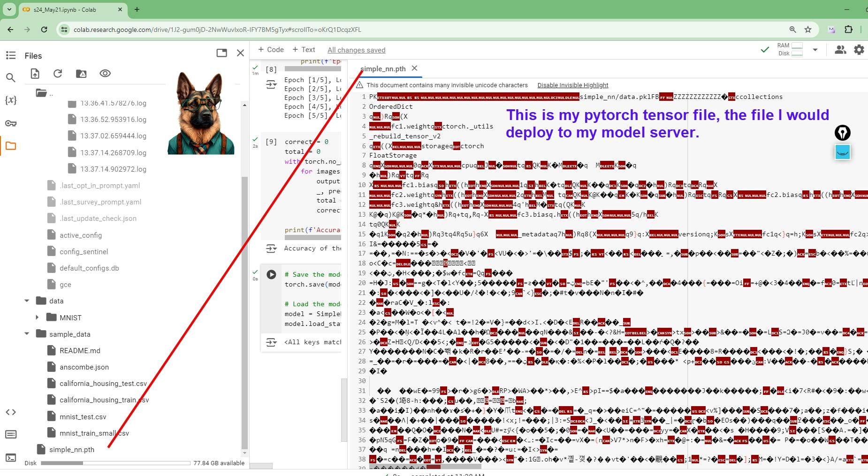Open the find and replace search icon
The image size is (868, 476).
click(x=11, y=78)
